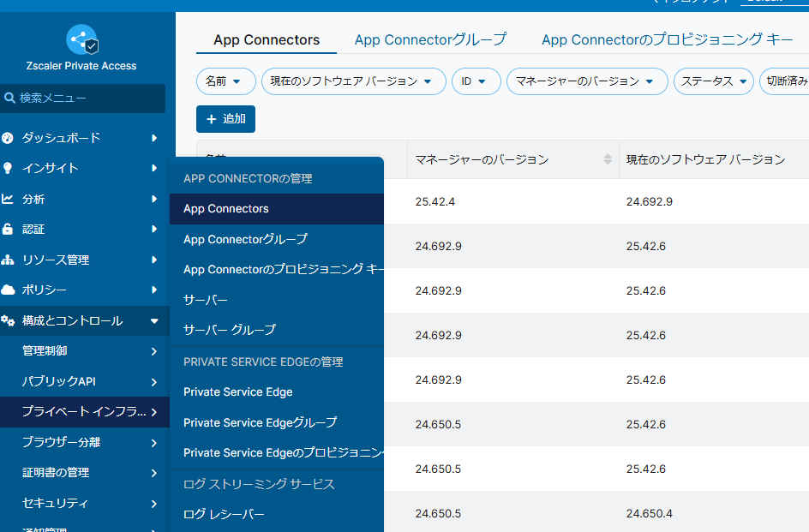
Task: Click the リソース管理 hierarchy icon
Action: point(8,260)
